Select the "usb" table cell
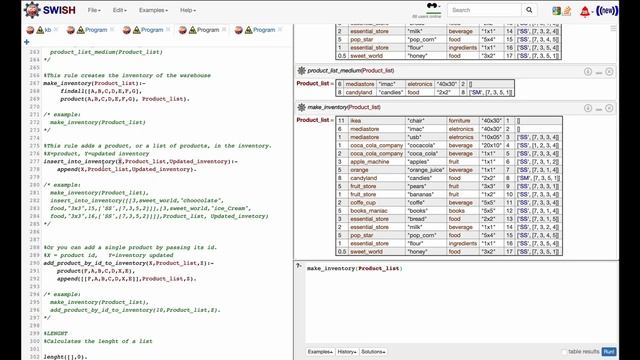Image resolution: width=640 pixels, height=360 pixels. [426, 137]
